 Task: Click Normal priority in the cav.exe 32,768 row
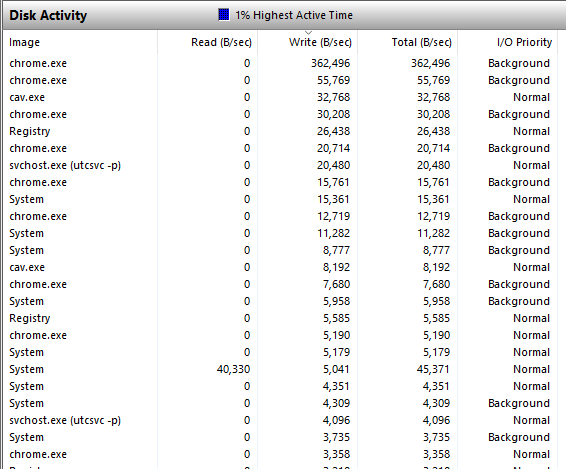pyautogui.click(x=531, y=97)
